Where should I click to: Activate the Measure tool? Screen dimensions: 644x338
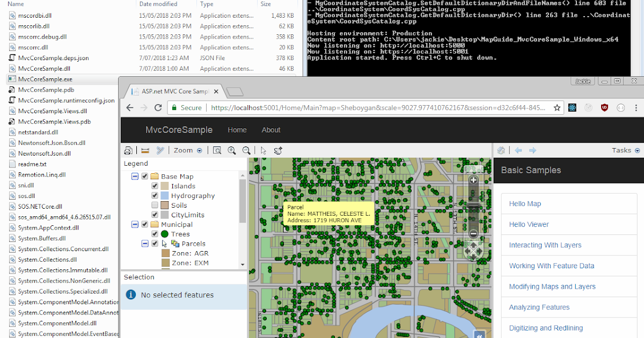point(144,150)
